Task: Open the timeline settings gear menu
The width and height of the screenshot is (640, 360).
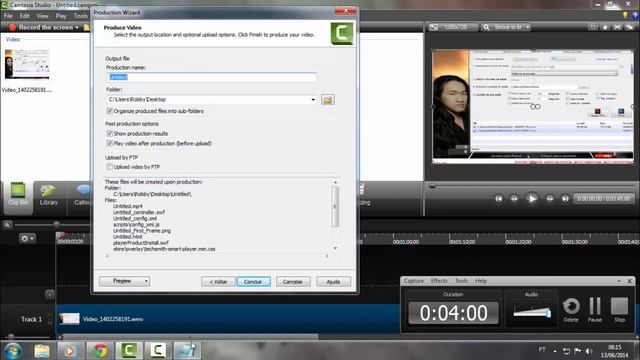Action: tap(27, 238)
